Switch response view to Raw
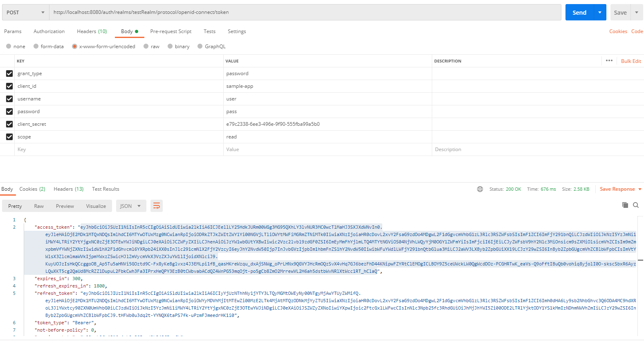The width and height of the screenshot is (644, 341). pyautogui.click(x=39, y=206)
